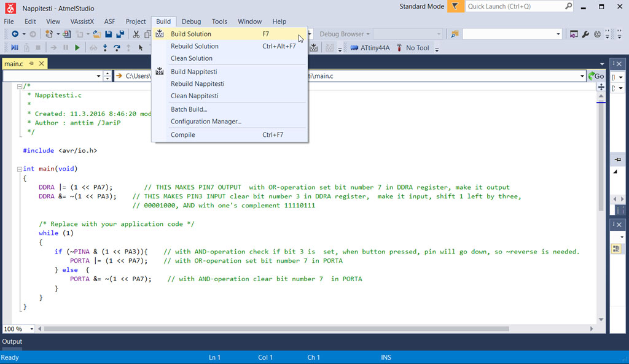
Task: Click INS indicator in status bar
Action: pos(386,357)
